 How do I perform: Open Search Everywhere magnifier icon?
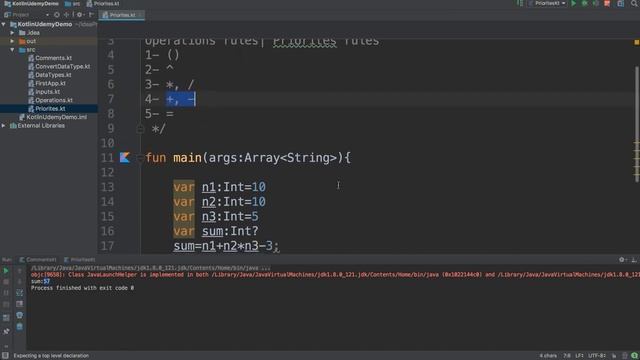pyautogui.click(x=635, y=4)
